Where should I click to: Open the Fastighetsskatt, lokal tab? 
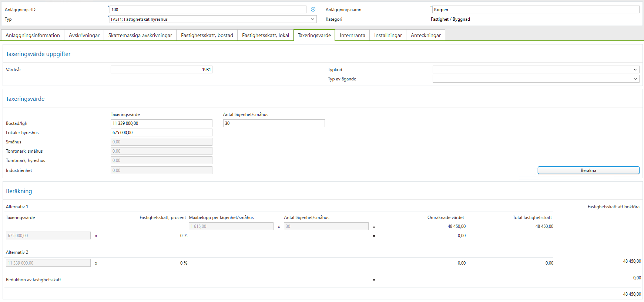[265, 35]
